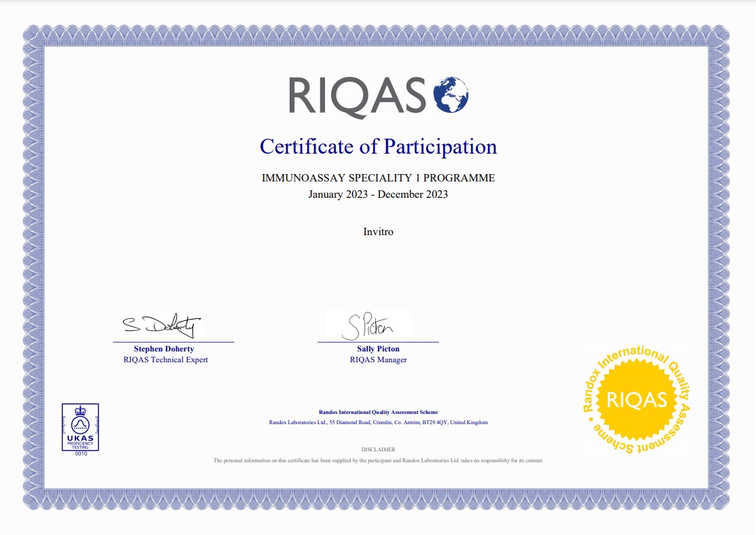Select the 'Certificate of Participation' heading
The width and height of the screenshot is (756, 535).
pyautogui.click(x=378, y=147)
